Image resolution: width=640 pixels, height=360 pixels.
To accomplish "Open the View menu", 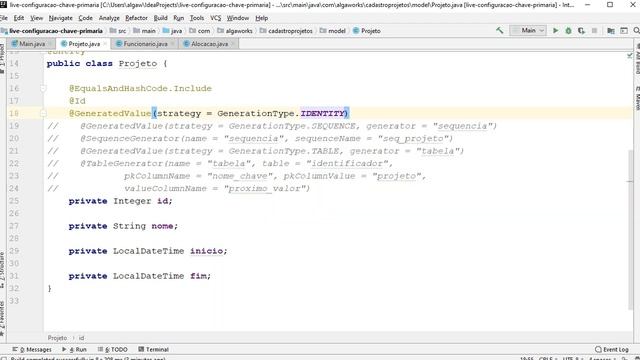I will pyautogui.click(x=36, y=18).
